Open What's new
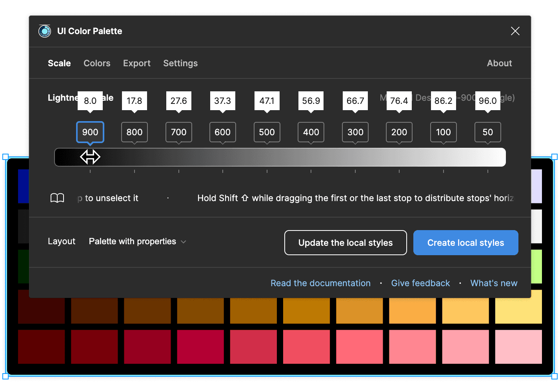560x392 pixels. click(x=493, y=283)
